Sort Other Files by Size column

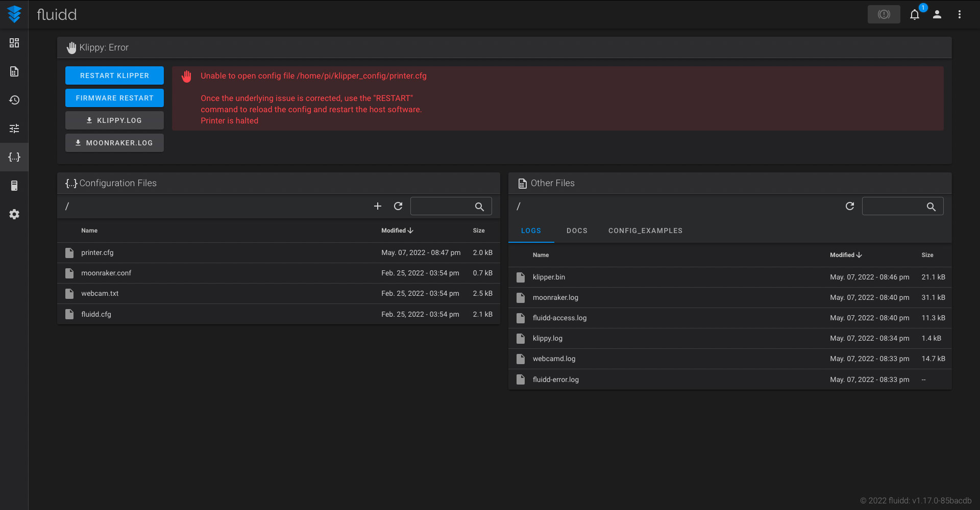pos(927,255)
